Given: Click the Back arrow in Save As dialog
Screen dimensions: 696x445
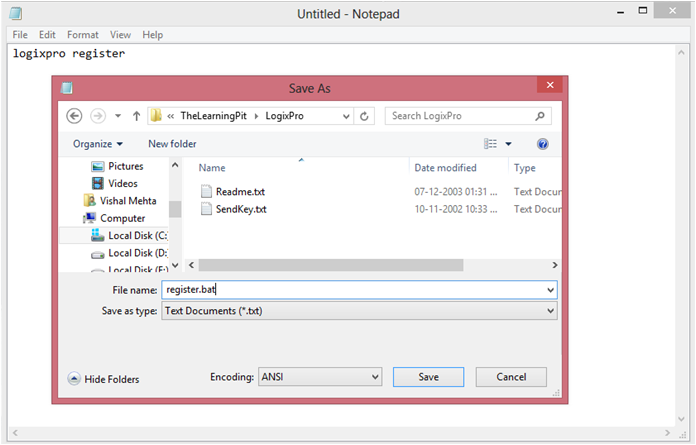Looking at the screenshot, I should pyautogui.click(x=74, y=116).
